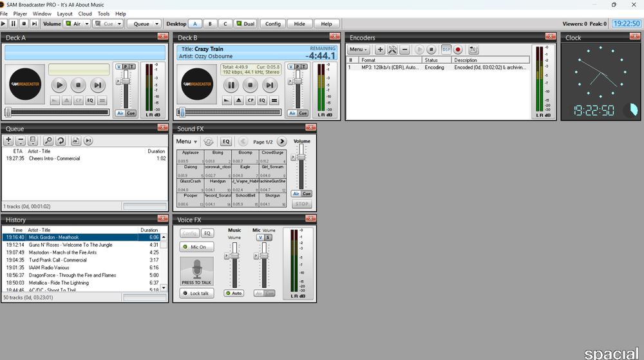Image resolution: width=644 pixels, height=360 pixels.
Task: Click the DSP icon in Encoders
Action: [446, 50]
